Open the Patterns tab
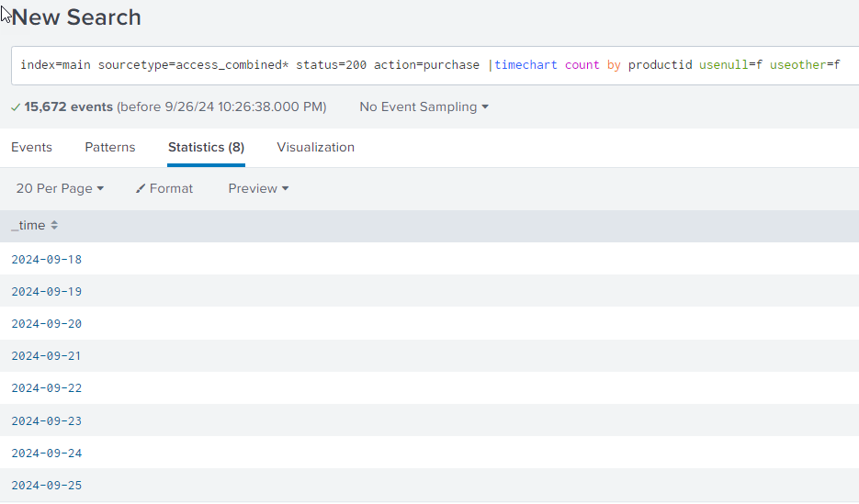 click(x=110, y=147)
